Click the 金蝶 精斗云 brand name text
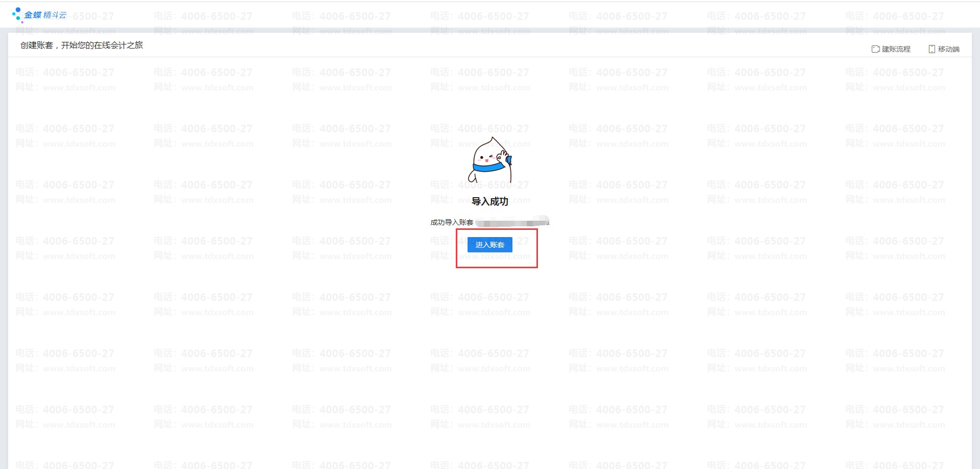Screen dimensions: 980x469 (45, 15)
